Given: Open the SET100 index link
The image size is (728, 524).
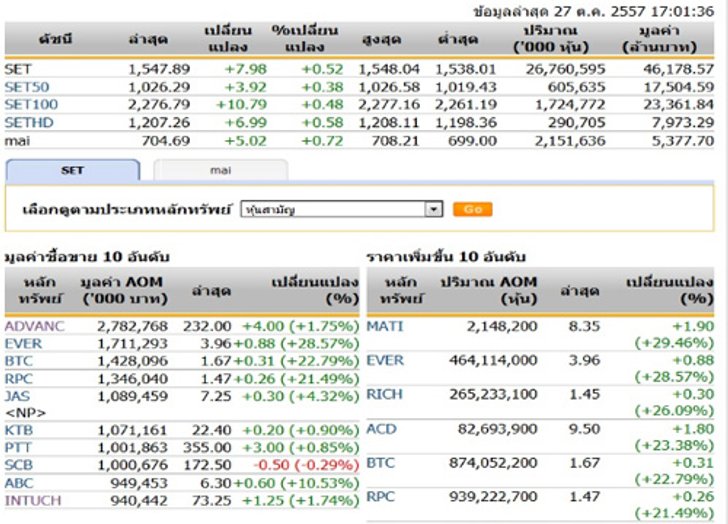Looking at the screenshot, I should [31, 104].
